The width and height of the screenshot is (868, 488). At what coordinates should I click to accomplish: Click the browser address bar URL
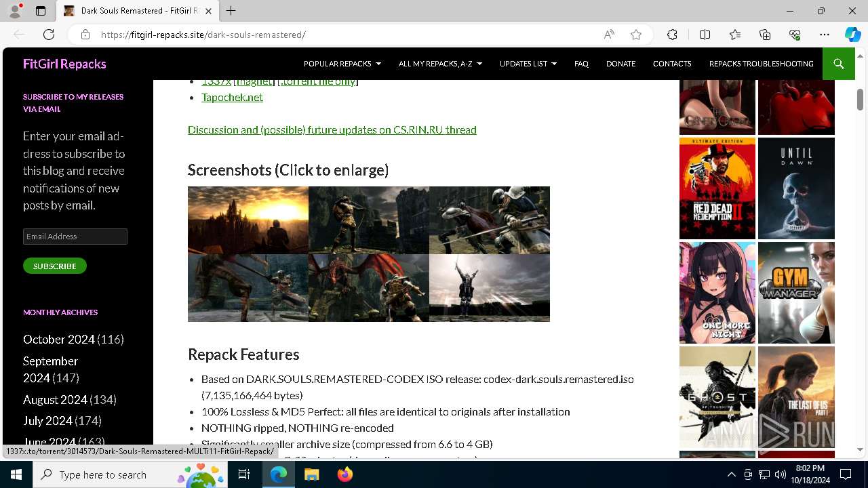(x=203, y=35)
